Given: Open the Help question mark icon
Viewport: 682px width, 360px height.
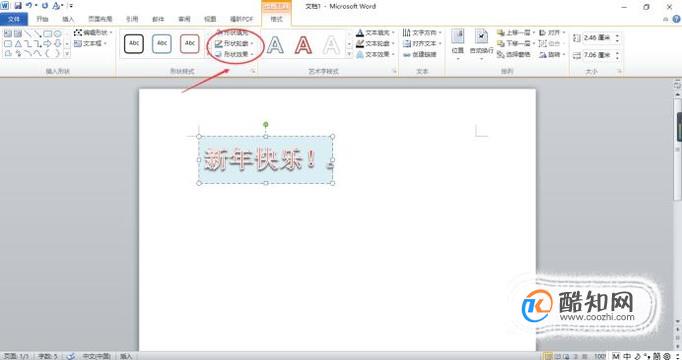Looking at the screenshot, I should (676, 19).
